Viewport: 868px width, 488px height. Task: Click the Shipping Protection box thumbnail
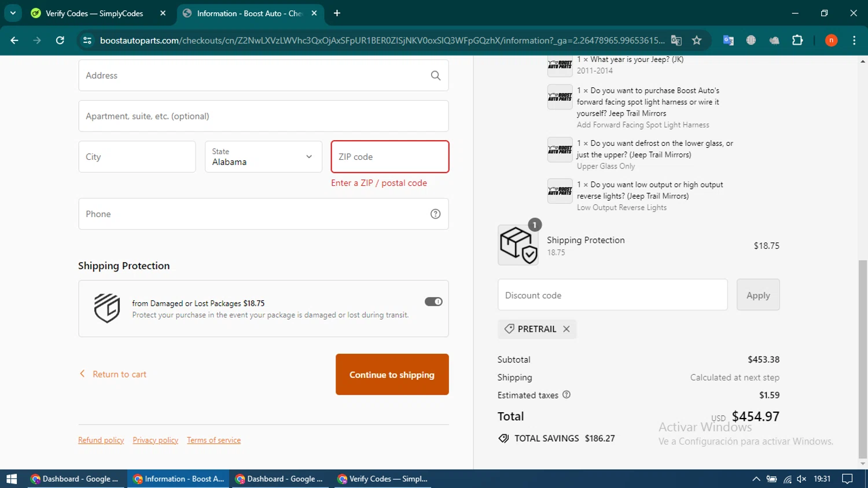coord(518,245)
